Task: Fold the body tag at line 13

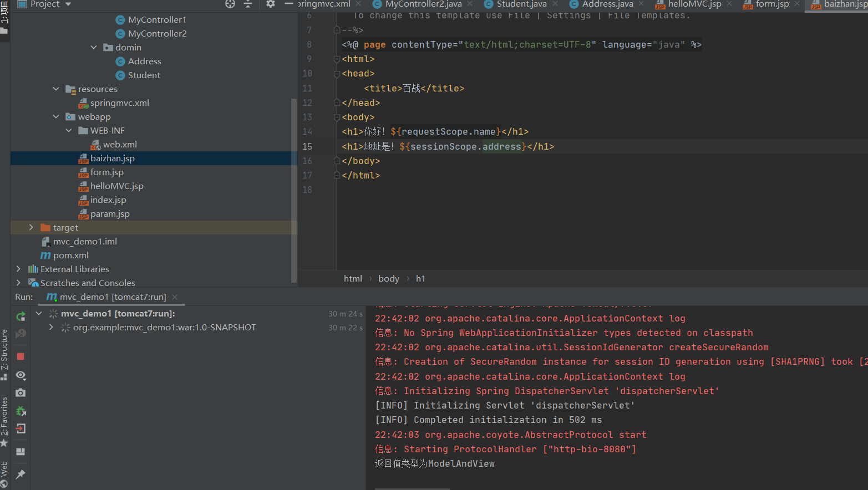Action: [x=337, y=117]
